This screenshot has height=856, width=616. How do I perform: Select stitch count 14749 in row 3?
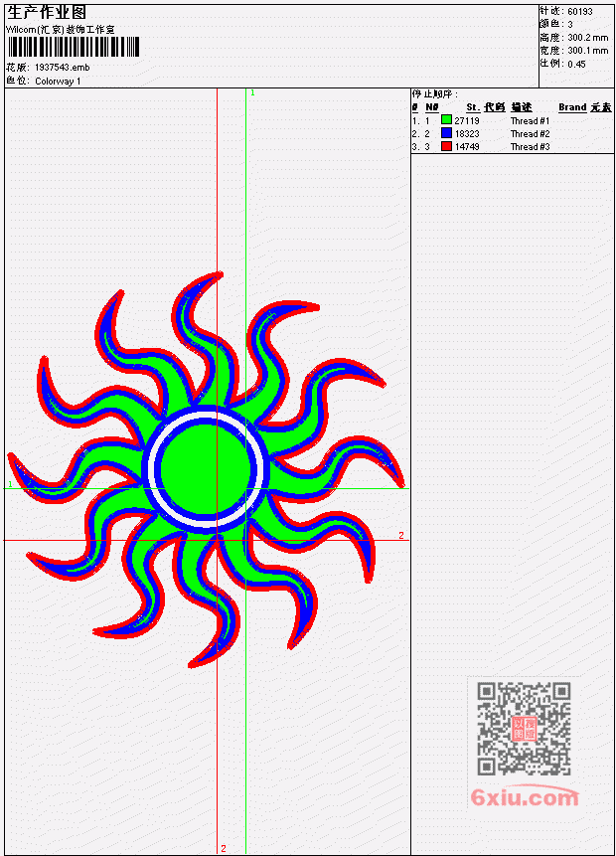coord(467,147)
